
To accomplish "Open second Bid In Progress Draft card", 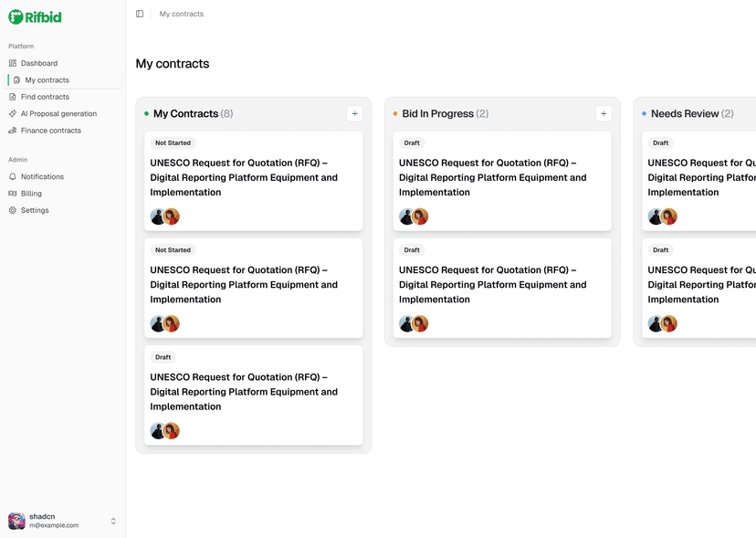I will [502, 285].
